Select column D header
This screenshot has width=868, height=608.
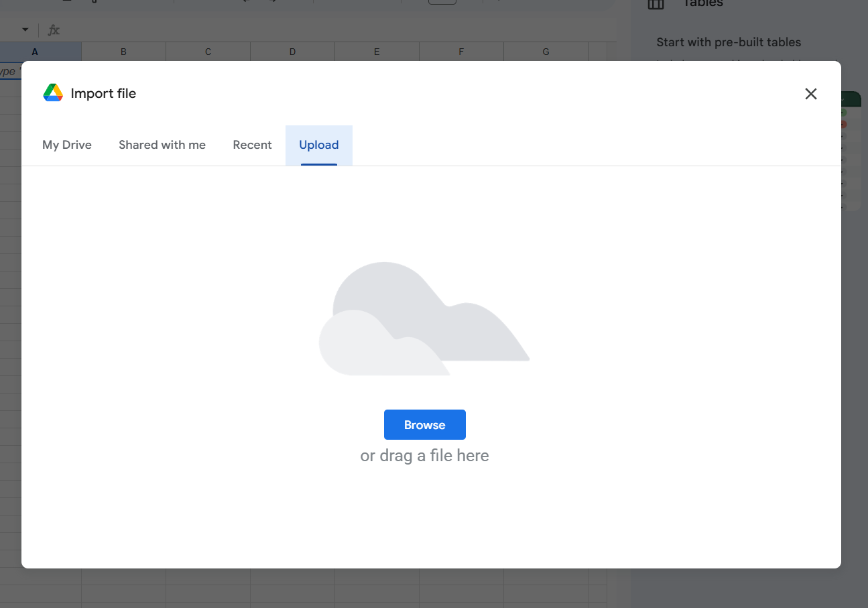pos(292,52)
